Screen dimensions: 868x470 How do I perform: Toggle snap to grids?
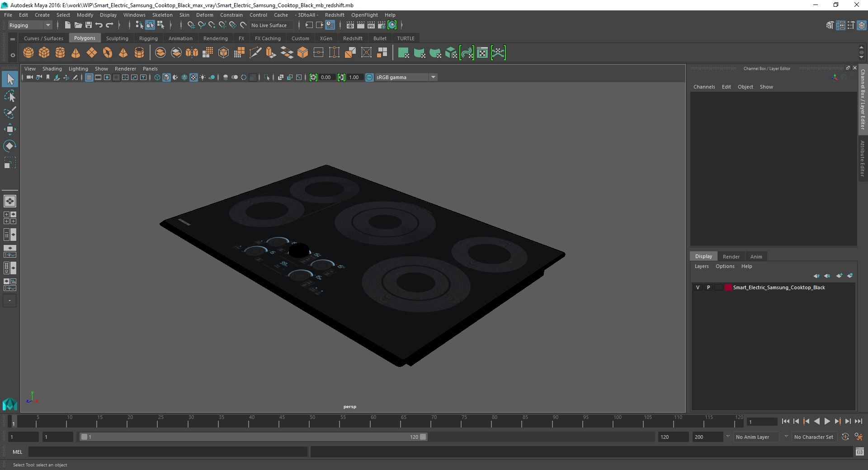tap(191, 25)
